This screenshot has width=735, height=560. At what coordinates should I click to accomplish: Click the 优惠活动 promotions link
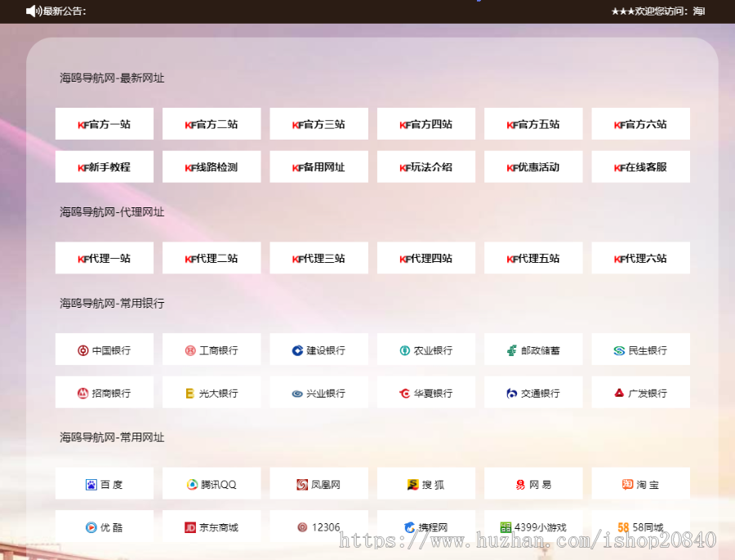[x=533, y=167]
